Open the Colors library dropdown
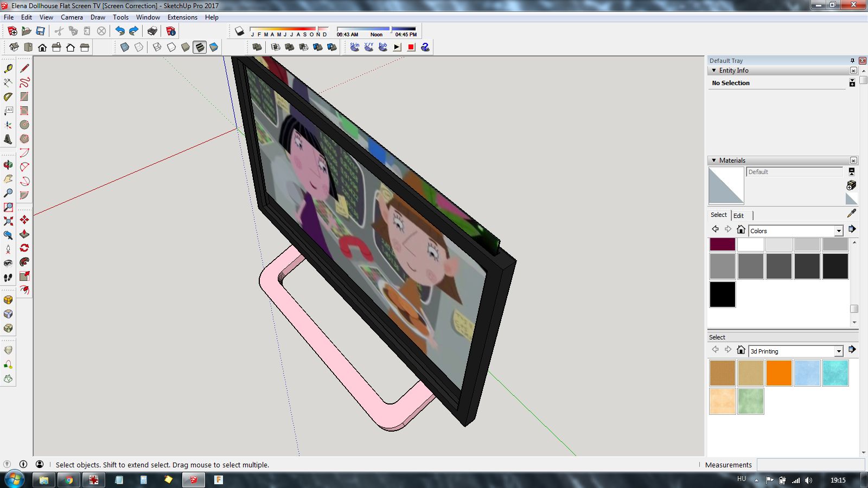Viewport: 868px width, 488px height. (839, 231)
